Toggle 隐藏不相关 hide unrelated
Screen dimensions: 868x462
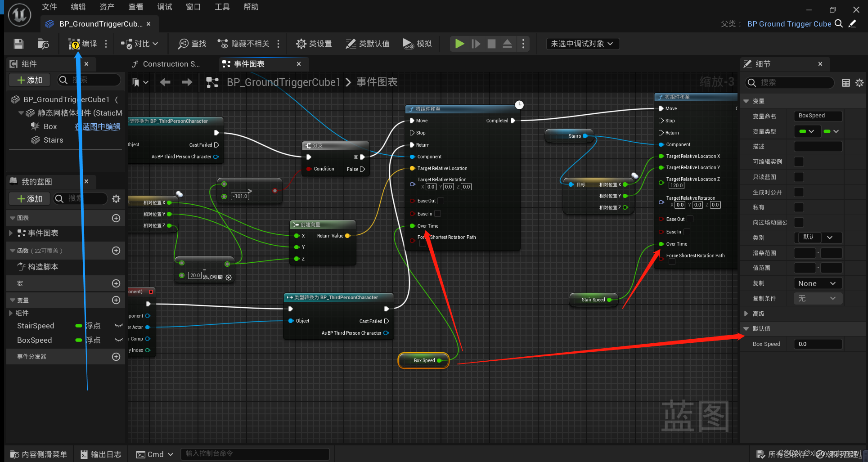[x=243, y=44]
